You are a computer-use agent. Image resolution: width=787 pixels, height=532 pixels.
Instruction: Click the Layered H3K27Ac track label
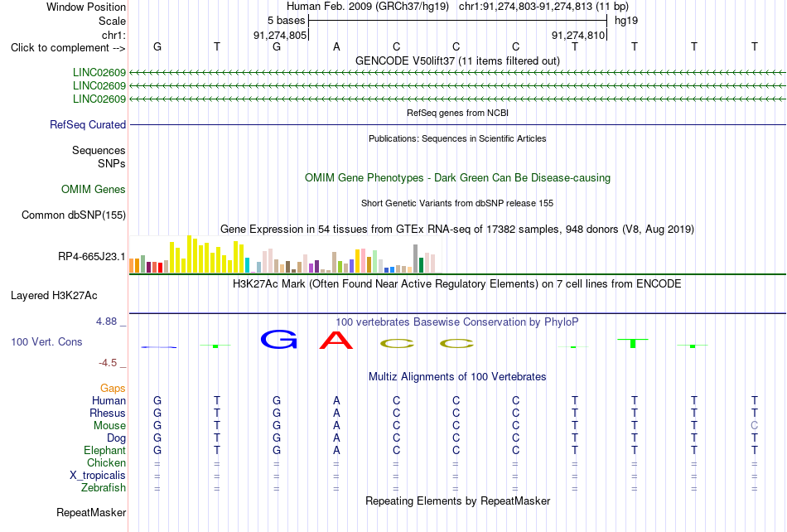pyautogui.click(x=54, y=295)
